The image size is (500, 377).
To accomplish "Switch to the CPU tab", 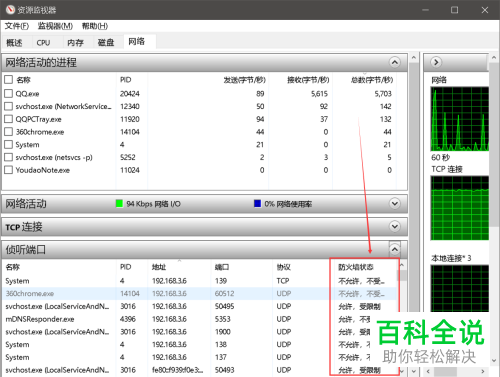I will [43, 43].
